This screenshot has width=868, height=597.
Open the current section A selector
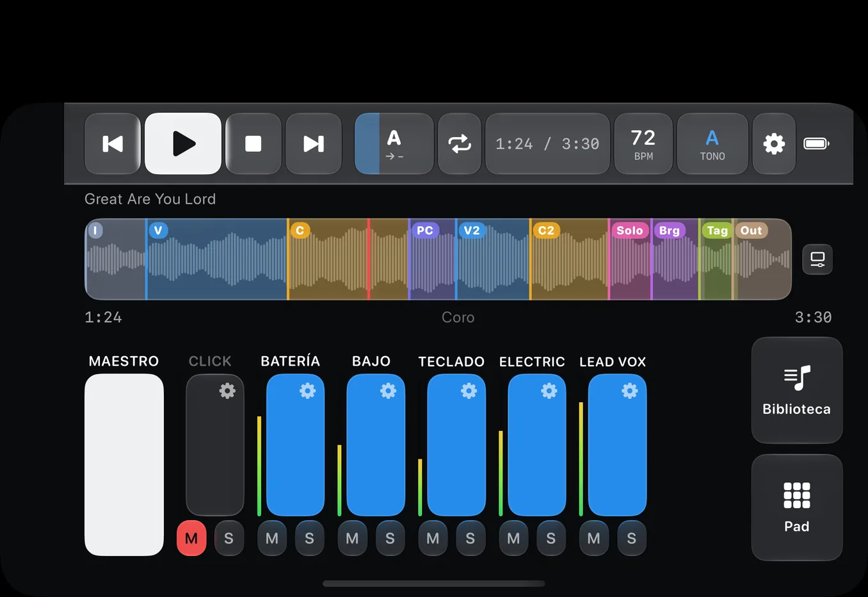394,143
